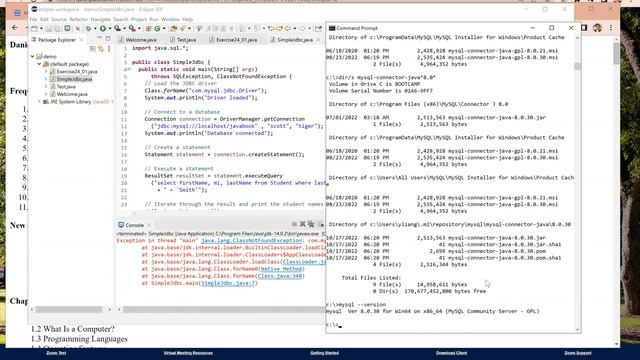Click the green Run button in Eclipse toolbar
The image size is (640, 360).
[103, 29]
